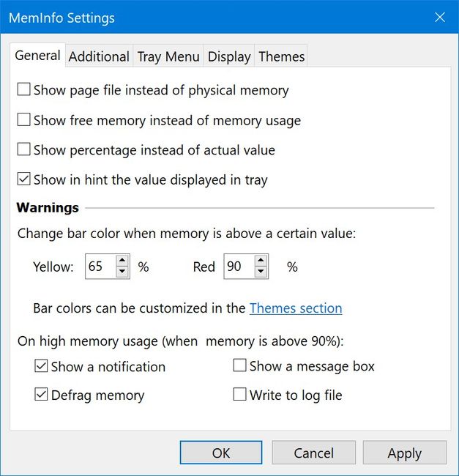Increase the Red threshold with up arrow

point(260,260)
